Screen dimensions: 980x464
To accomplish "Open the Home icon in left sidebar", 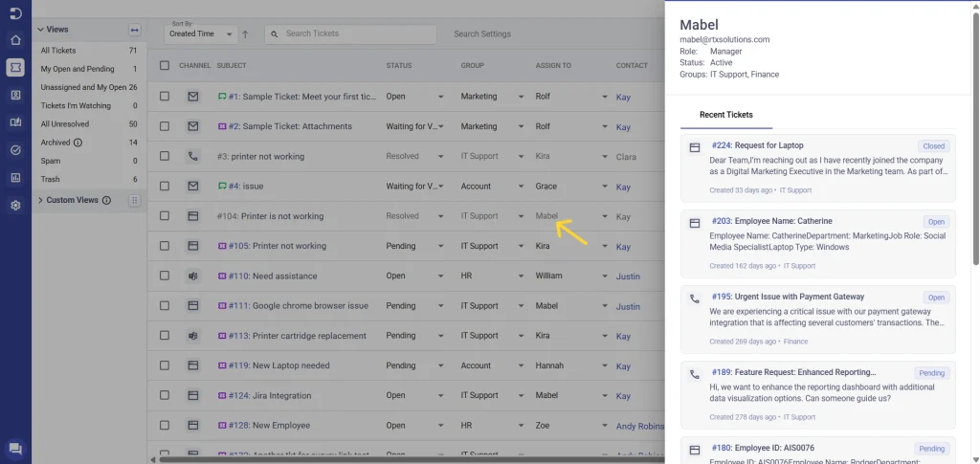I will [15, 40].
